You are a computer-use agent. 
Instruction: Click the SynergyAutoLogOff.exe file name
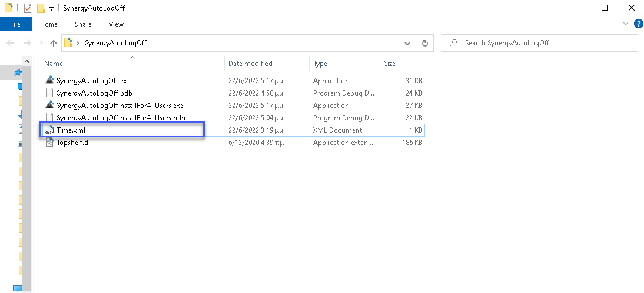93,81
